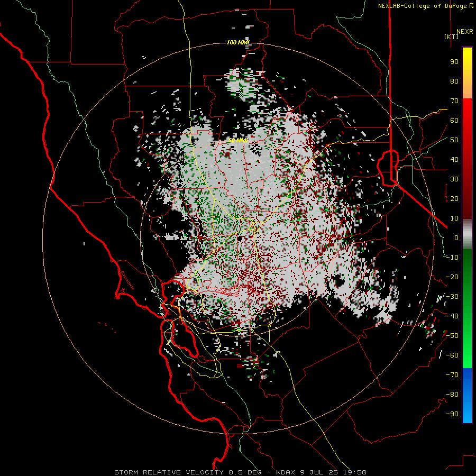The image size is (476, 476).
Task: Select the gray zero-velocity segment of color bar
Action: pos(467,234)
